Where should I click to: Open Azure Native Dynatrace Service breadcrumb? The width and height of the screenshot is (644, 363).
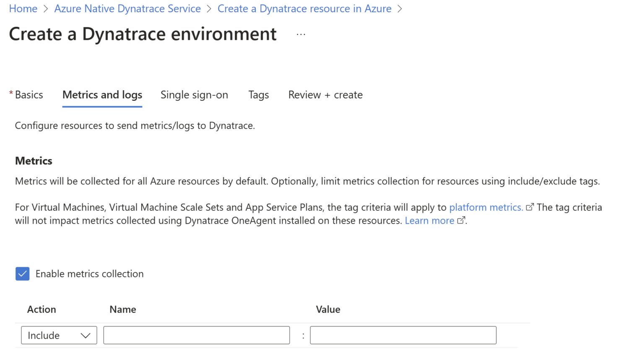click(x=127, y=9)
